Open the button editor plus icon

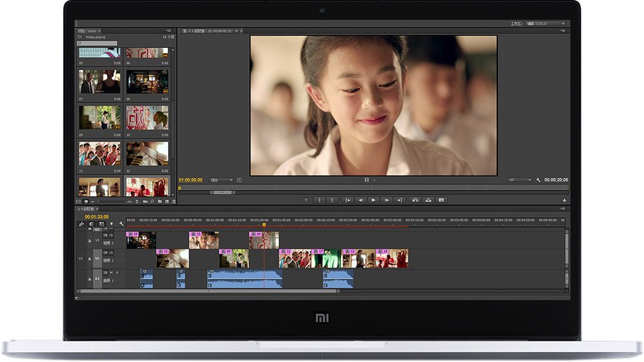(x=564, y=201)
